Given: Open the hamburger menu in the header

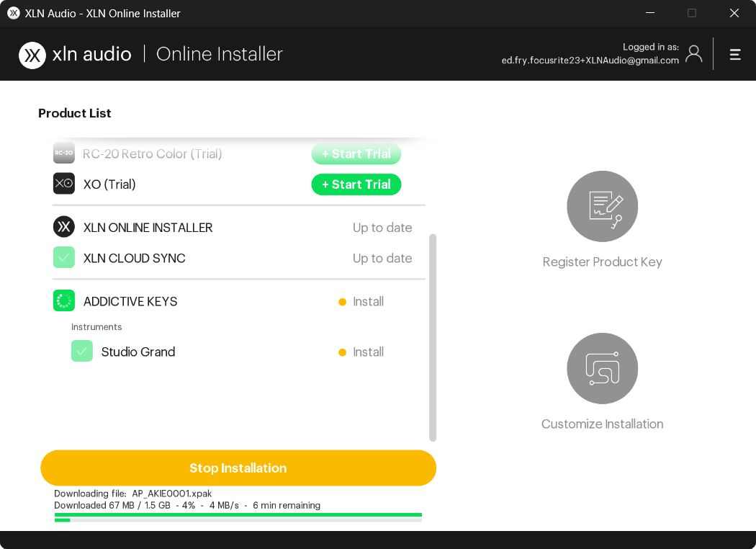Looking at the screenshot, I should [735, 55].
